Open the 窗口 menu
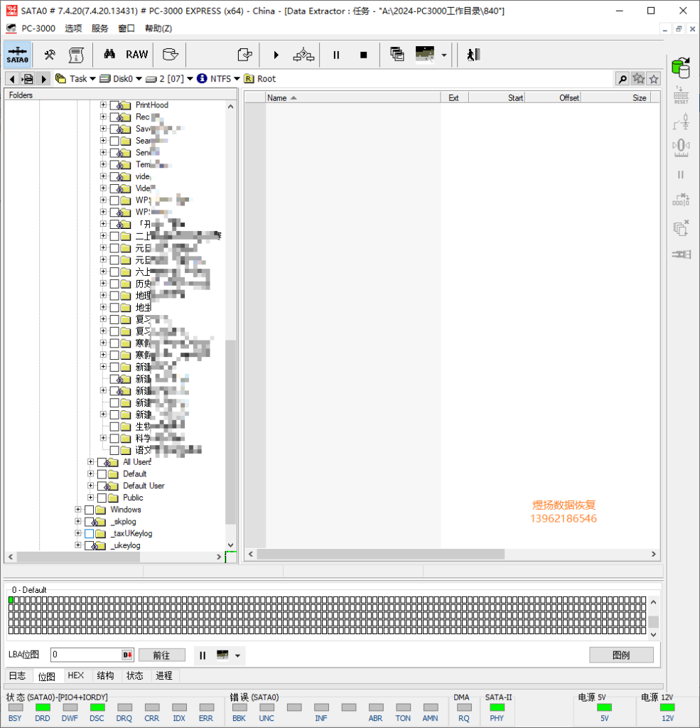This screenshot has width=700, height=728. (x=126, y=28)
